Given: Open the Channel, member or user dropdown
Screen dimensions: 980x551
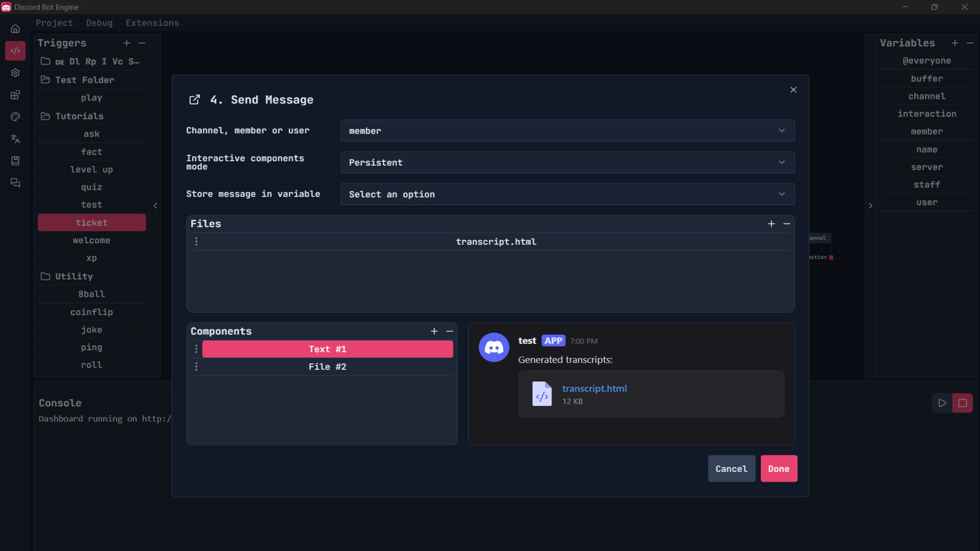Looking at the screenshot, I should (567, 131).
